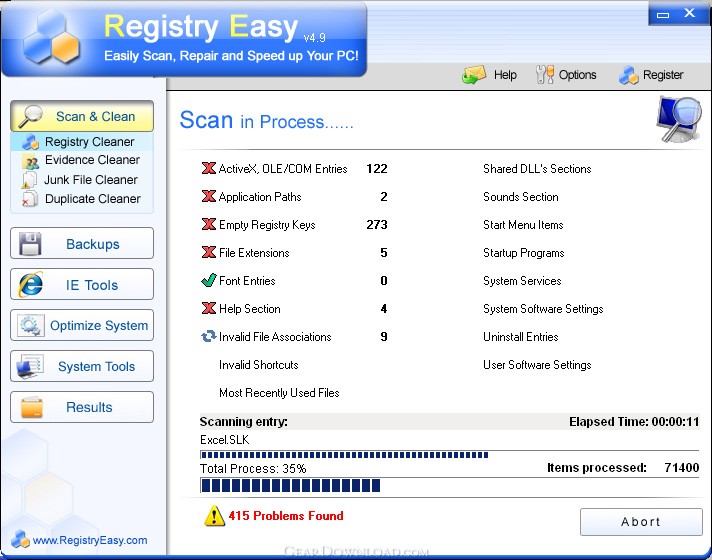Image resolution: width=712 pixels, height=560 pixels.
Task: Click the 'System Services' label
Action: pos(522,281)
